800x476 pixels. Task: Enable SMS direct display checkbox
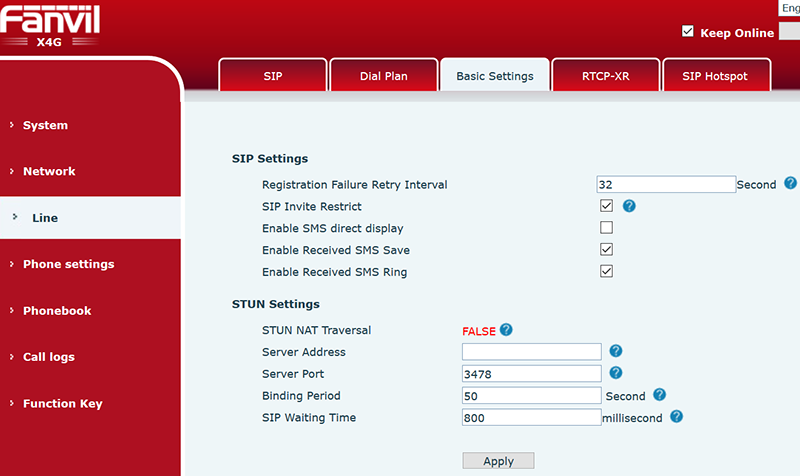[606, 228]
